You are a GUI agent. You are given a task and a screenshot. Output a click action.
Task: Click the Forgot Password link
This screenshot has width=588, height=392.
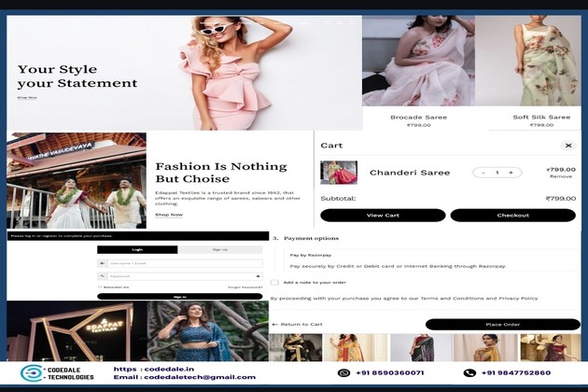tap(245, 287)
